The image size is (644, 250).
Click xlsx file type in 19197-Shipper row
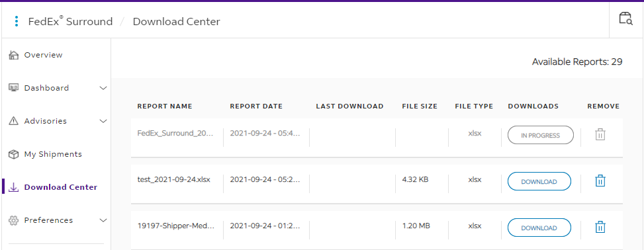tap(475, 226)
